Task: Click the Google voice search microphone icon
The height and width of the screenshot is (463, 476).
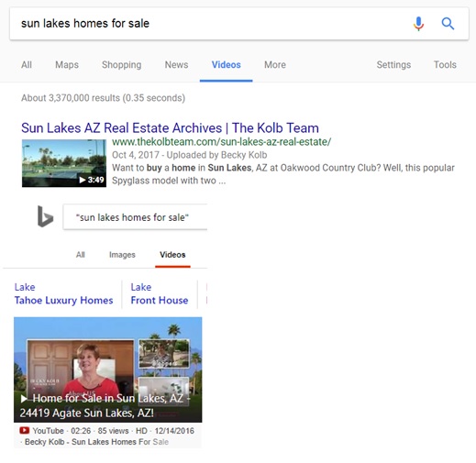Action: click(418, 24)
